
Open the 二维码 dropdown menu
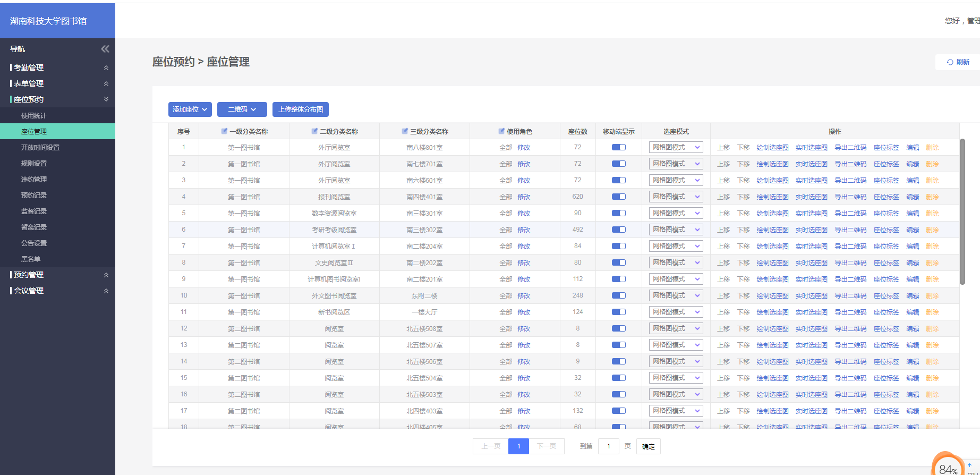(x=242, y=109)
